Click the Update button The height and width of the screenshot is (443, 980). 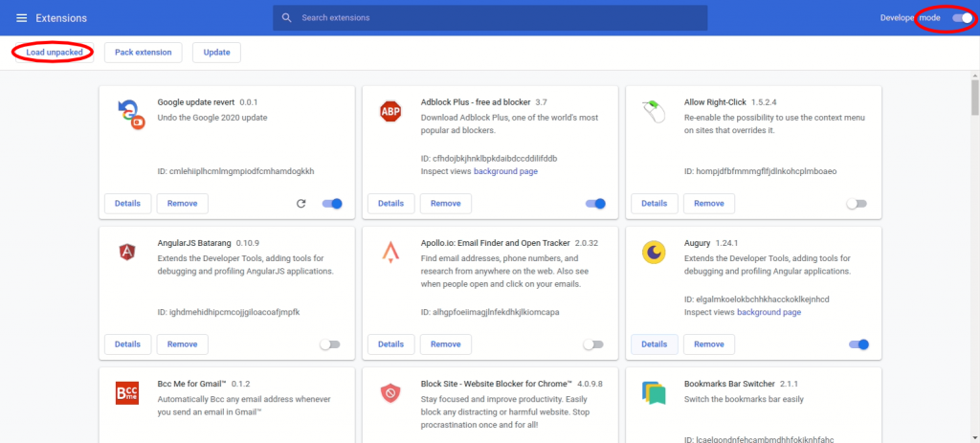(x=216, y=53)
